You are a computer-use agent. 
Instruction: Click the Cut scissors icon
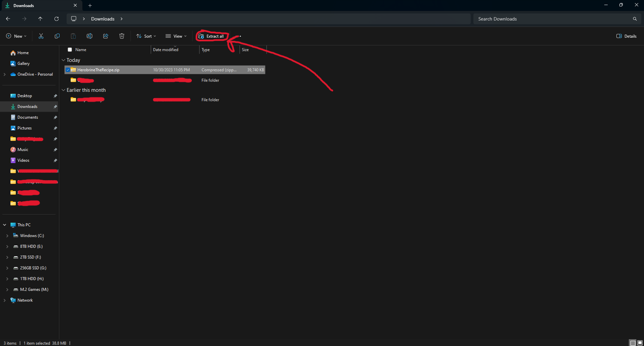click(x=41, y=36)
